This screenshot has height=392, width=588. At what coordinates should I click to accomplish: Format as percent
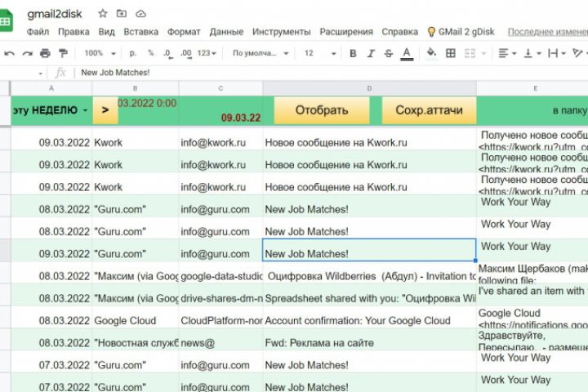coord(150,53)
